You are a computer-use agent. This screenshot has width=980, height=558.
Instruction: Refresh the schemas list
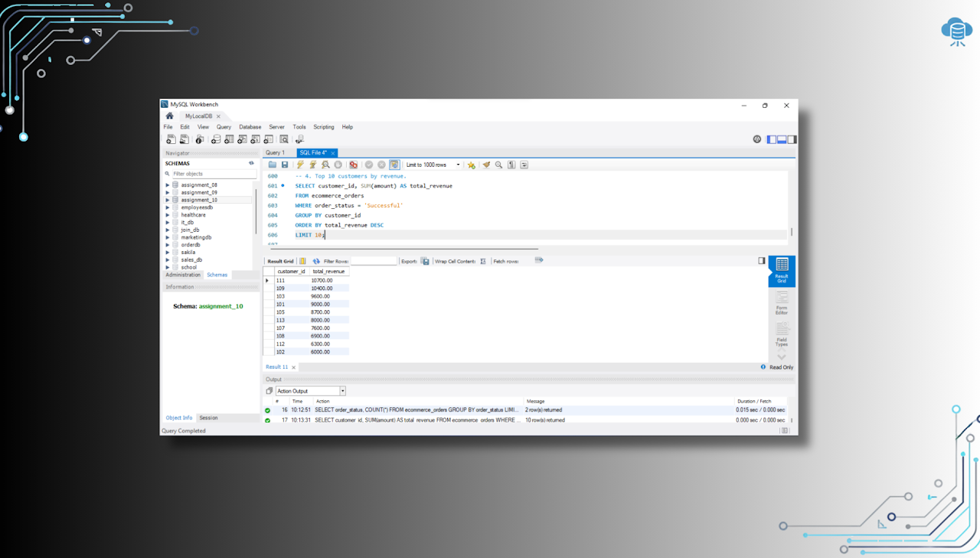point(251,163)
